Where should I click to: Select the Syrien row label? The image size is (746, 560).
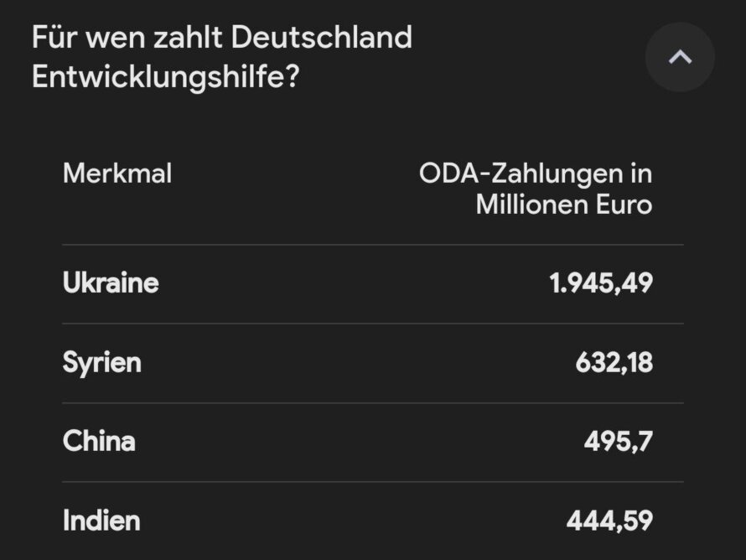pos(102,363)
